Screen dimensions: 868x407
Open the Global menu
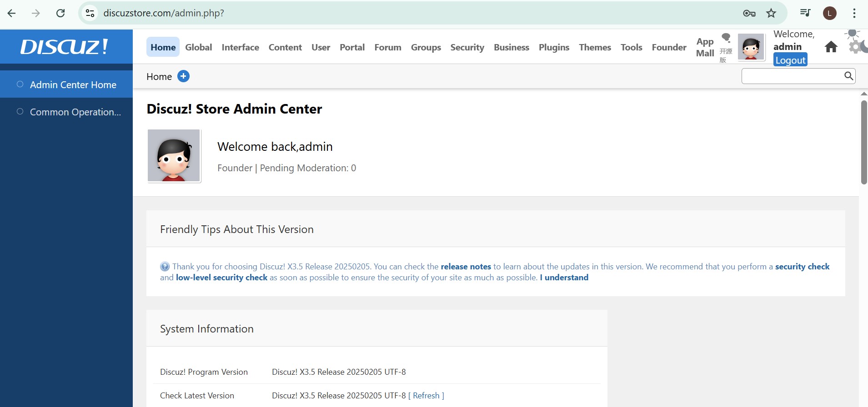(199, 47)
